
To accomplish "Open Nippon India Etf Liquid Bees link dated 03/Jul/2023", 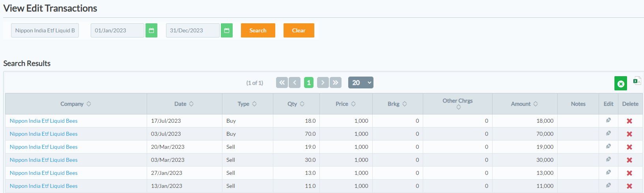I will [x=43, y=134].
